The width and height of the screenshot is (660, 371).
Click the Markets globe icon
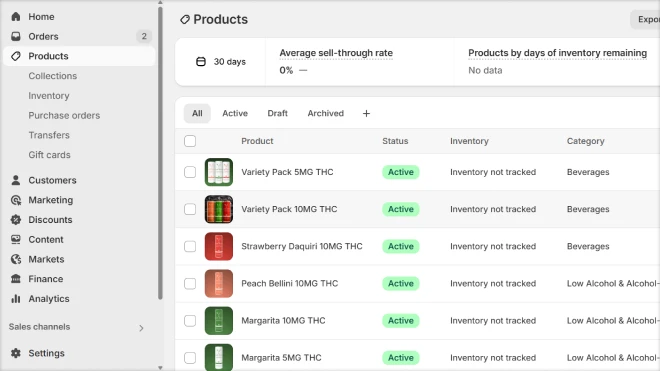click(x=16, y=259)
